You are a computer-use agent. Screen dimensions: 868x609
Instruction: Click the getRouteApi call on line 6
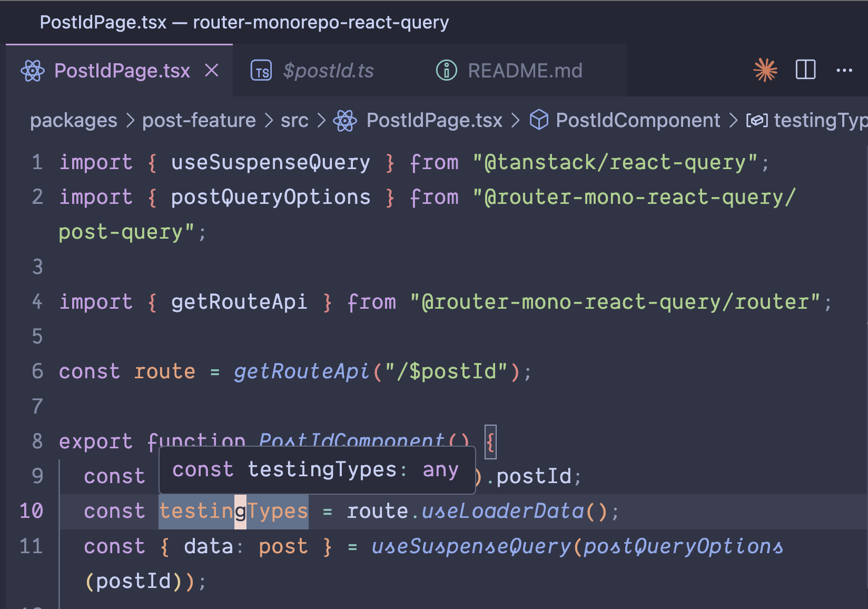tap(301, 371)
